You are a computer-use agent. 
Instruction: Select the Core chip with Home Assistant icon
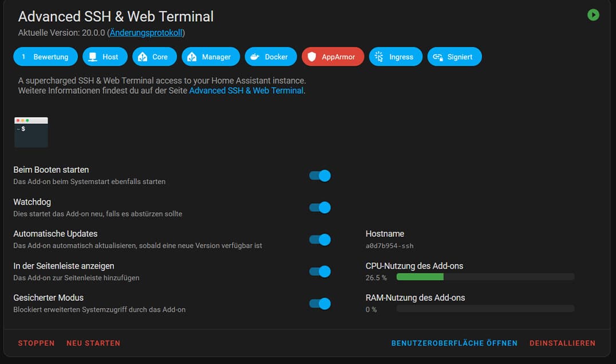coord(153,57)
